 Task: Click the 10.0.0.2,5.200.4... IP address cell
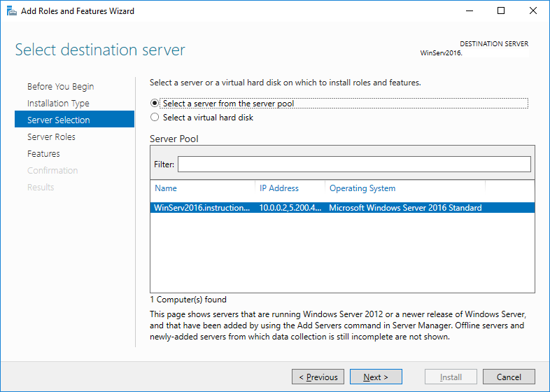[x=290, y=208]
